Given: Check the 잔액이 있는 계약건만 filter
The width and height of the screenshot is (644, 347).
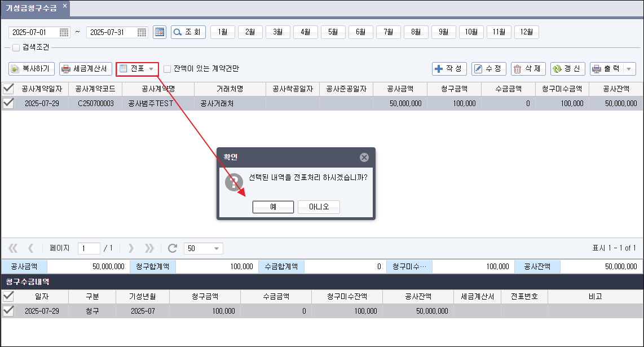Looking at the screenshot, I should tap(167, 68).
